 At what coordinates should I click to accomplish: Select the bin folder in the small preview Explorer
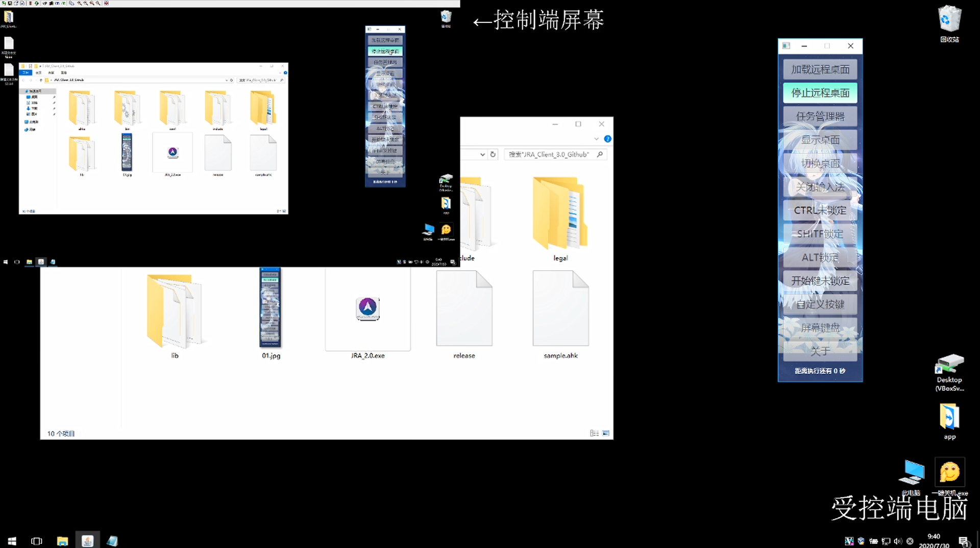[127, 110]
